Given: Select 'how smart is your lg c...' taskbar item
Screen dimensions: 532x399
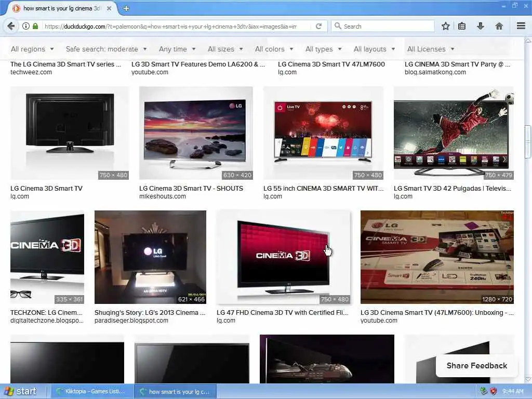Looking at the screenshot, I should coord(175,391).
